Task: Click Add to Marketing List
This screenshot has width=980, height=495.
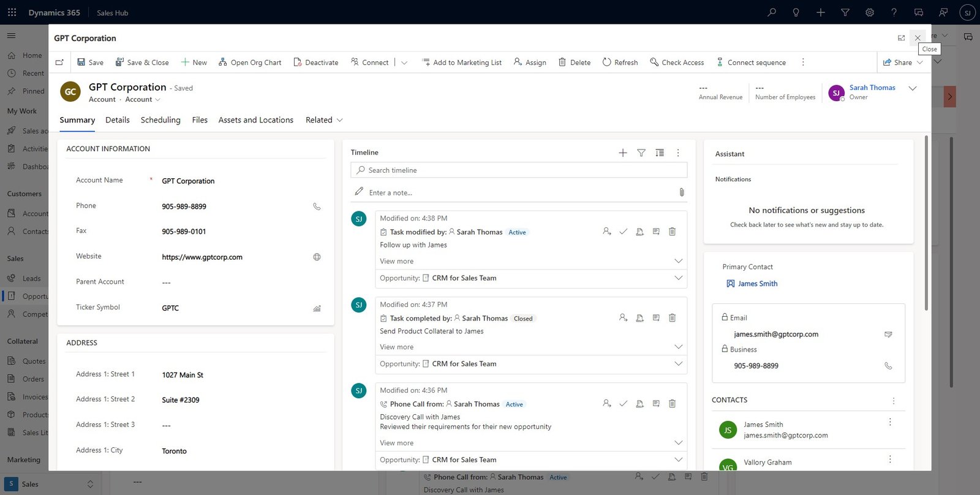Action: coord(462,62)
